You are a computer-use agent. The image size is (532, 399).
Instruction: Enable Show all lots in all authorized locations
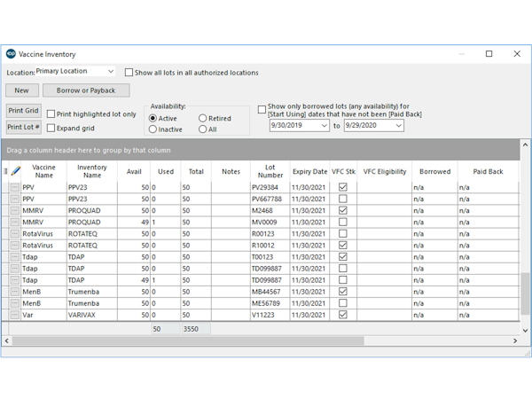(129, 73)
